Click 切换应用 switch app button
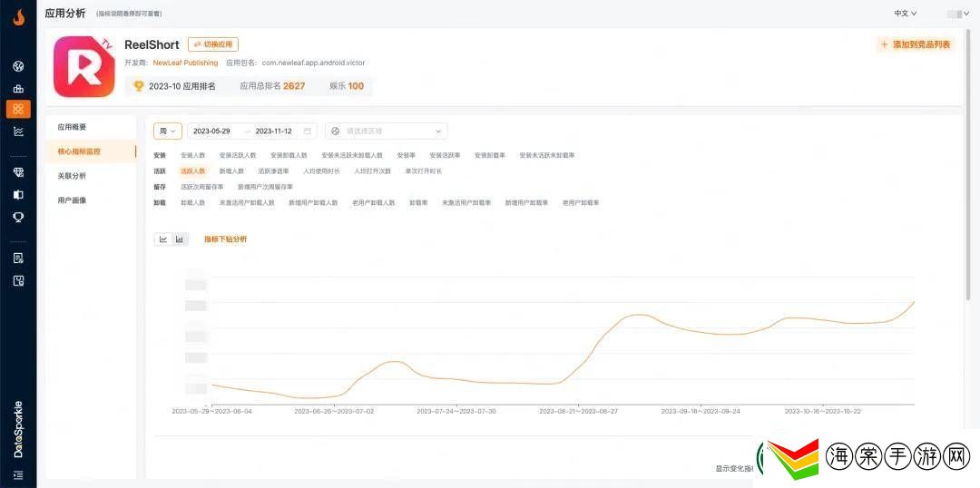 click(x=213, y=44)
